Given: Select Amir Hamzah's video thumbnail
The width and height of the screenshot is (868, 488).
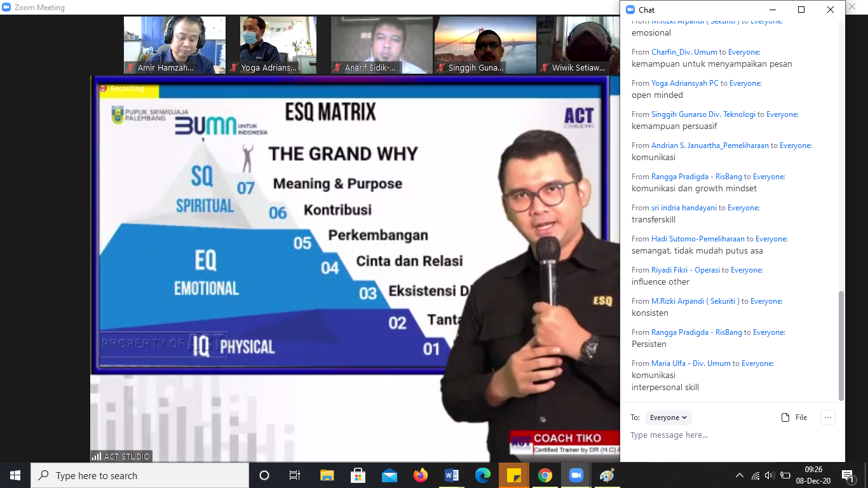Looking at the screenshot, I should point(174,45).
